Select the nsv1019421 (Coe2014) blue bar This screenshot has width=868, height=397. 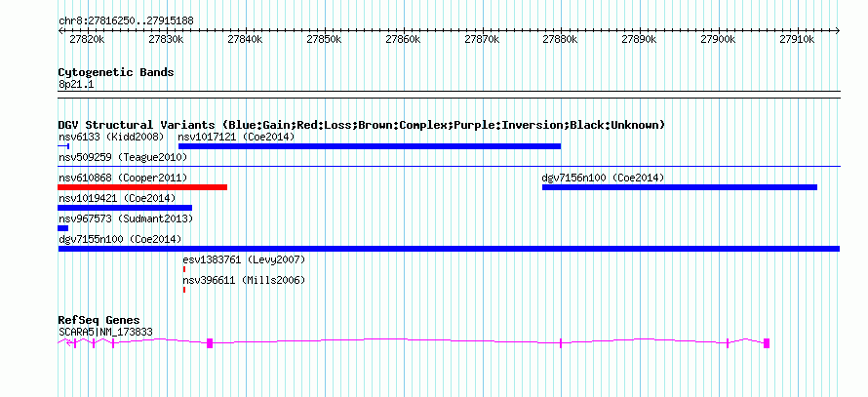[125, 208]
